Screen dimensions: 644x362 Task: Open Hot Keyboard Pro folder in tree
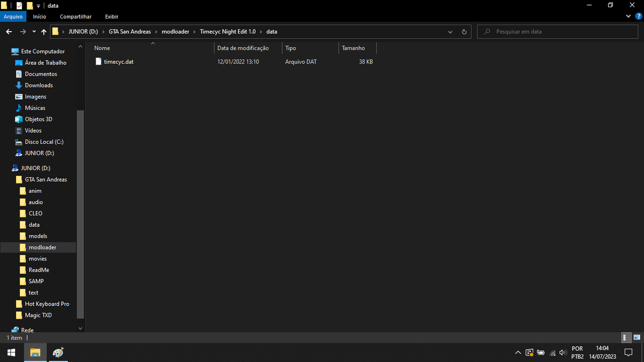[47, 304]
